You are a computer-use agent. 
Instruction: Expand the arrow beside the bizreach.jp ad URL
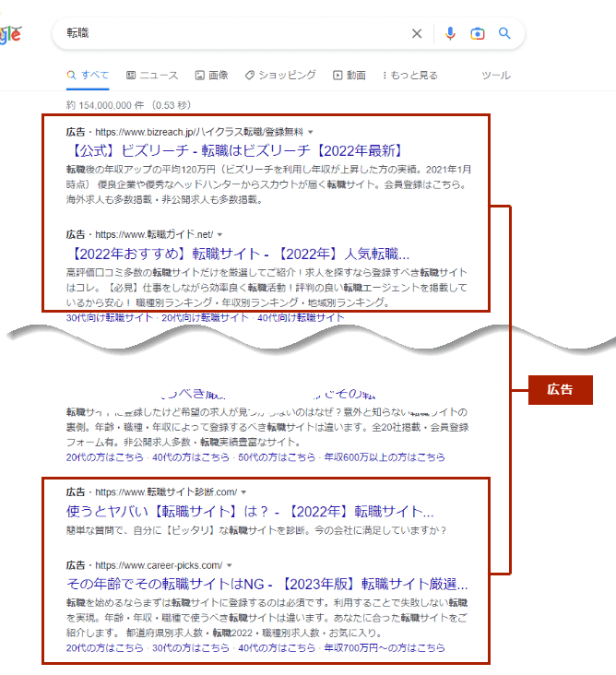pos(311,132)
